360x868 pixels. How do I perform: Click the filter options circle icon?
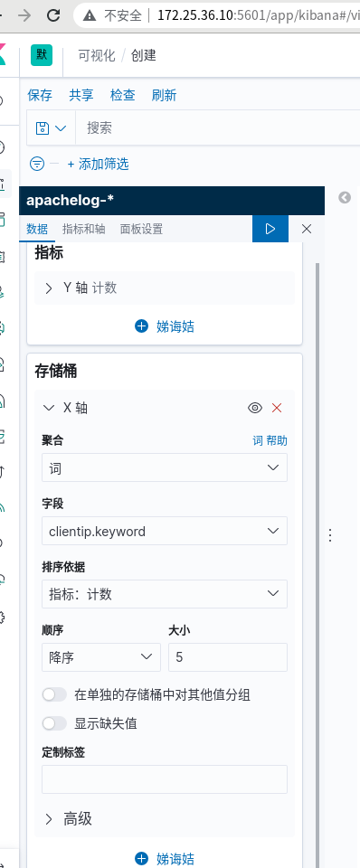pyautogui.click(x=36, y=164)
